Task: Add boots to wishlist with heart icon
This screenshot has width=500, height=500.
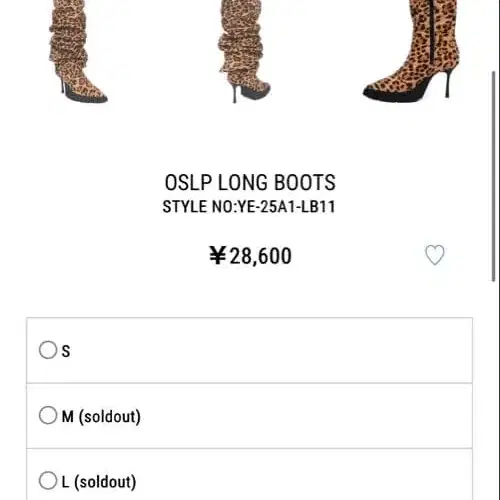Action: click(434, 255)
